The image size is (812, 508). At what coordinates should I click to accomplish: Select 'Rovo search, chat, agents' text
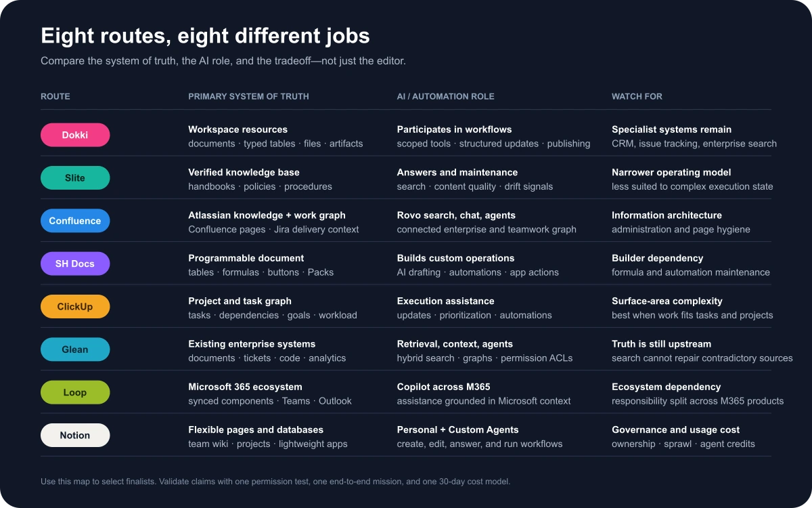pos(456,215)
